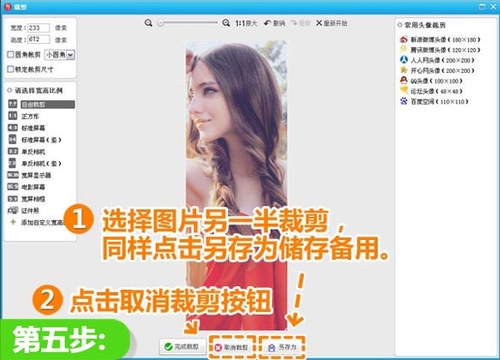500x360 pixels.
Task: Choose 新浪微博头像 (180×180) avatar preset
Action: coord(440,39)
